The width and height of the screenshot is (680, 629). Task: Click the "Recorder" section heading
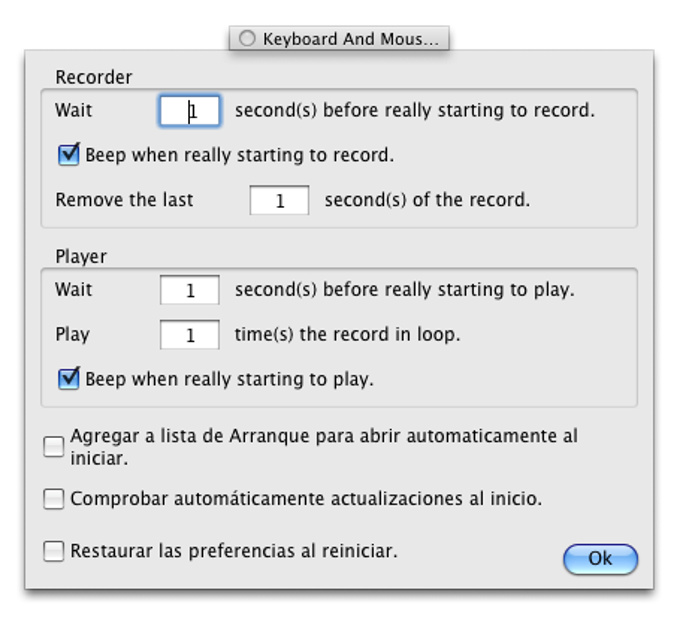pos(93,77)
